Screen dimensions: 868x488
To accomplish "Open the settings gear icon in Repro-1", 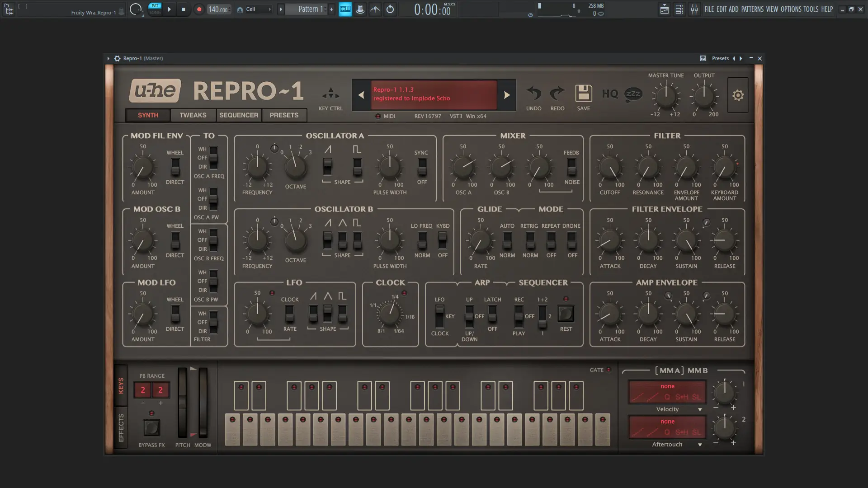I will [738, 95].
